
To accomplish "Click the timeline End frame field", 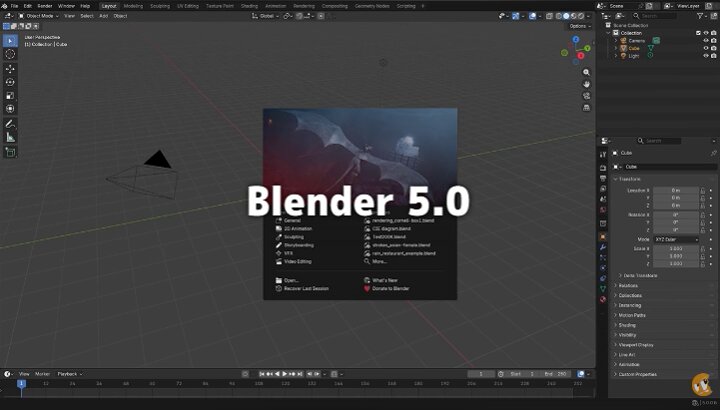I will 556,374.
